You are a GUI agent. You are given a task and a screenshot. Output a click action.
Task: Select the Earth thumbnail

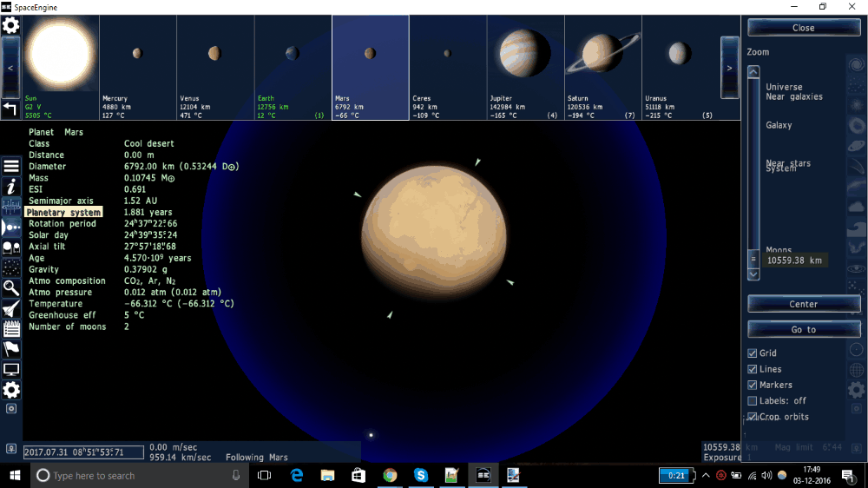[x=293, y=68]
